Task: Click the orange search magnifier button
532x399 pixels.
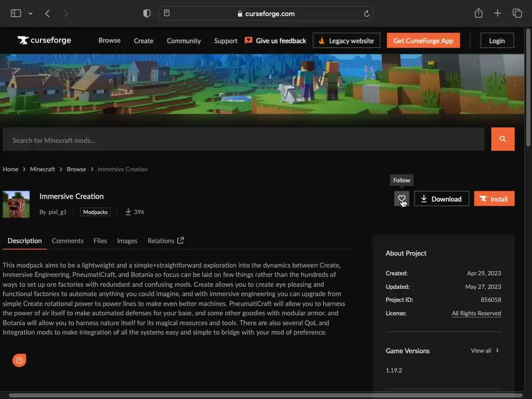Action: [x=502, y=139]
